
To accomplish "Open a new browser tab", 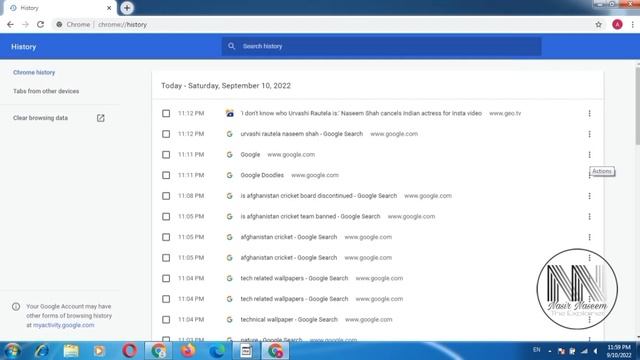I will tap(127, 8).
